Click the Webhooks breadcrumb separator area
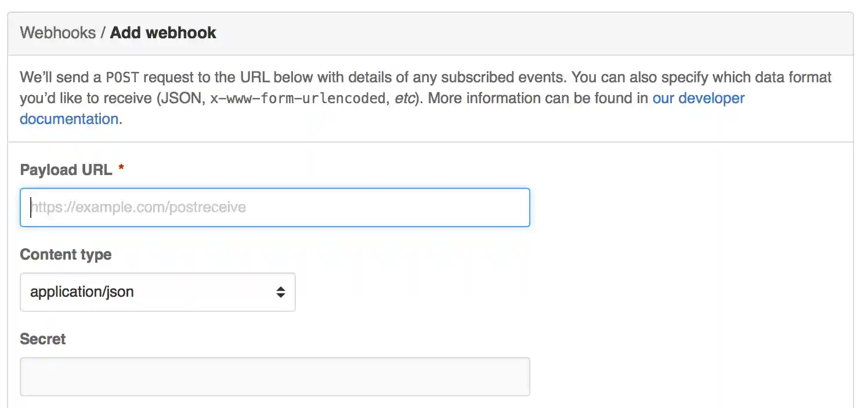 point(102,32)
